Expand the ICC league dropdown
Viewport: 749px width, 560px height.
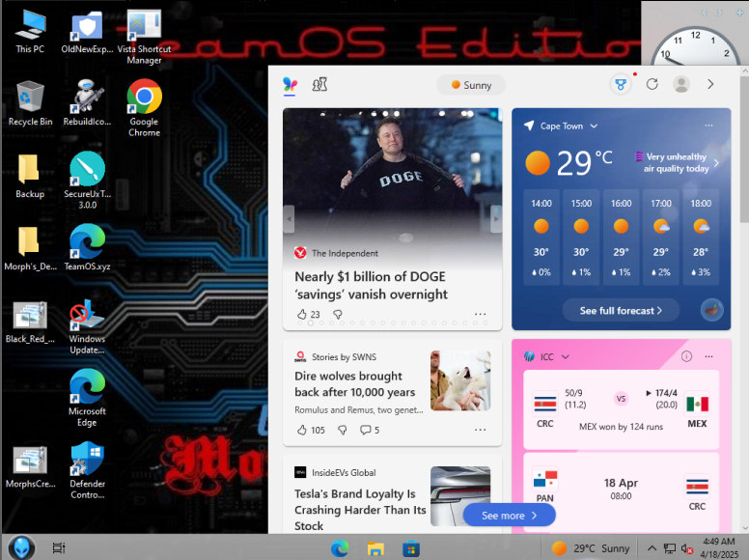click(566, 356)
